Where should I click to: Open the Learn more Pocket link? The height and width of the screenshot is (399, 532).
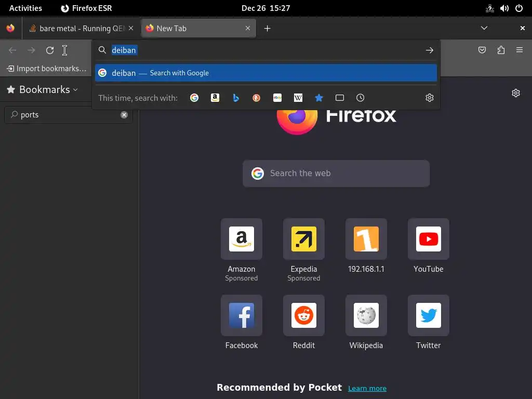click(367, 388)
